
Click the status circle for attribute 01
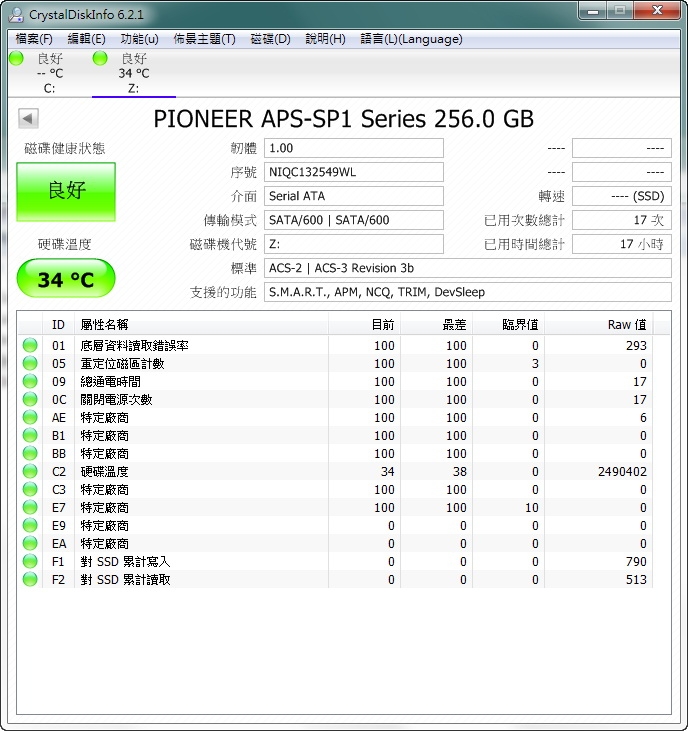pos(30,345)
